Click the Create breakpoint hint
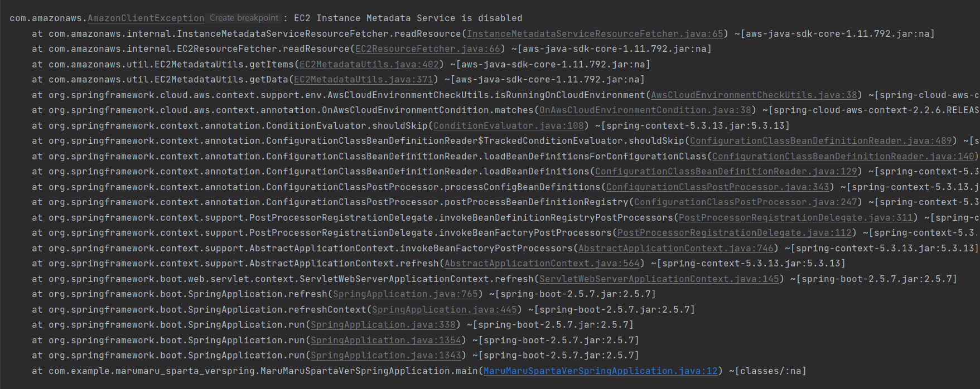 [x=244, y=18]
